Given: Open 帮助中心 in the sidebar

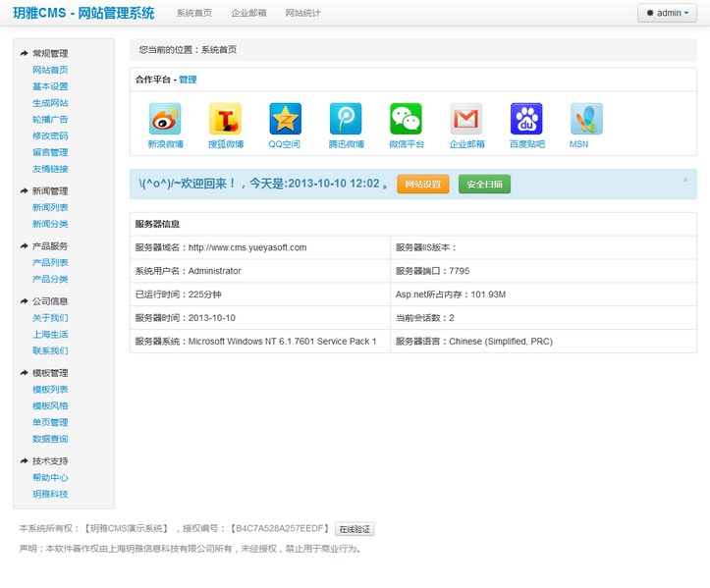Looking at the screenshot, I should 50,477.
